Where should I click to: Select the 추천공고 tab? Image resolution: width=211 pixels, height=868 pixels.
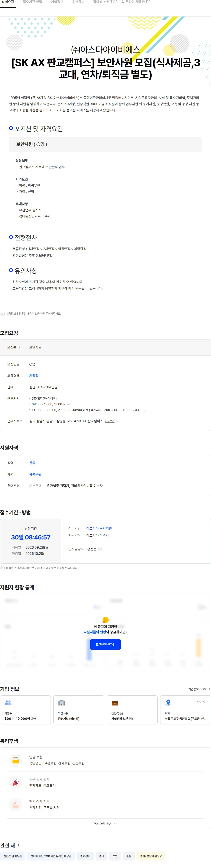click(x=78, y=2)
